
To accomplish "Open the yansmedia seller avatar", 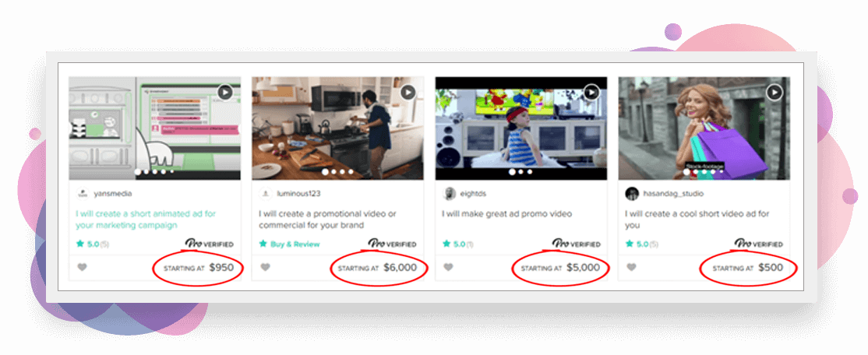I will click(x=83, y=194).
